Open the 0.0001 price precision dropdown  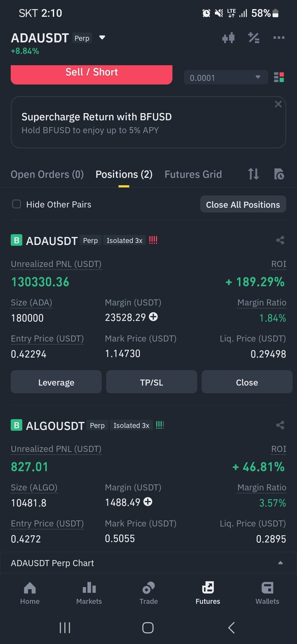point(226,78)
